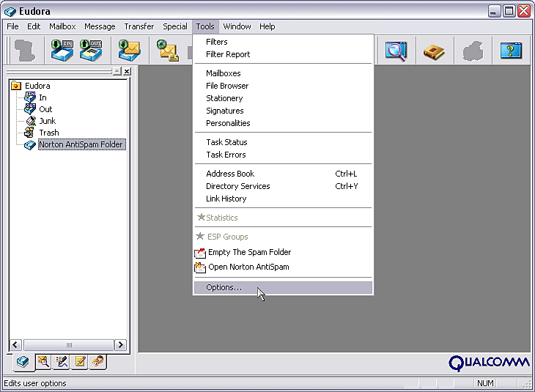Choose Signatures menu entry
Viewport: 535px width, 392px height.
click(283, 111)
